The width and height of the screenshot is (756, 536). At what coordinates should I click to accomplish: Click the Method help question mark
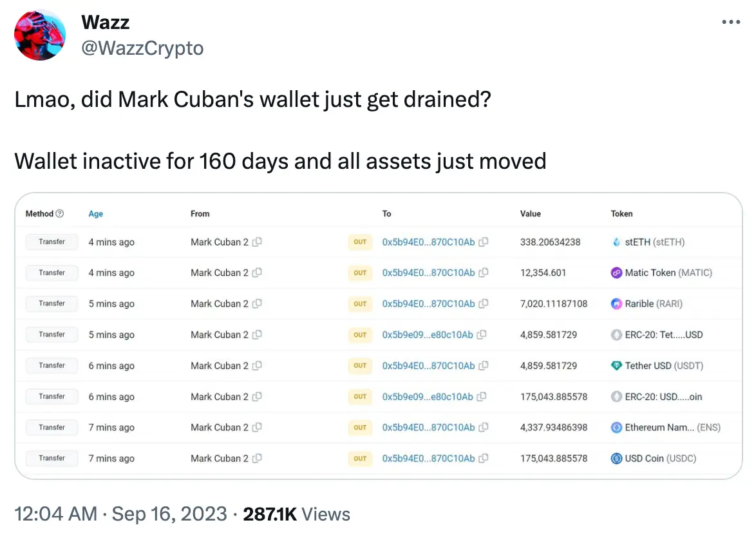pos(61,213)
